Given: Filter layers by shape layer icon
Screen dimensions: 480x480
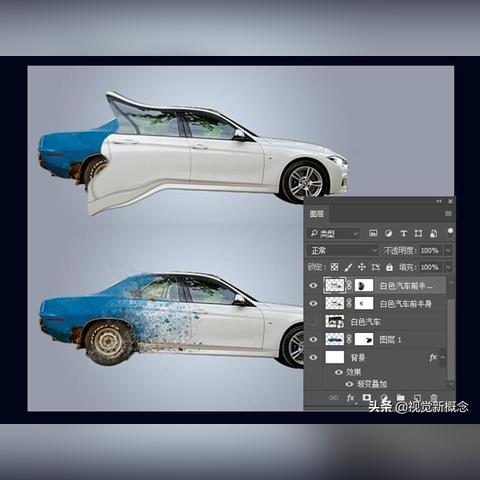Looking at the screenshot, I should point(418,233).
